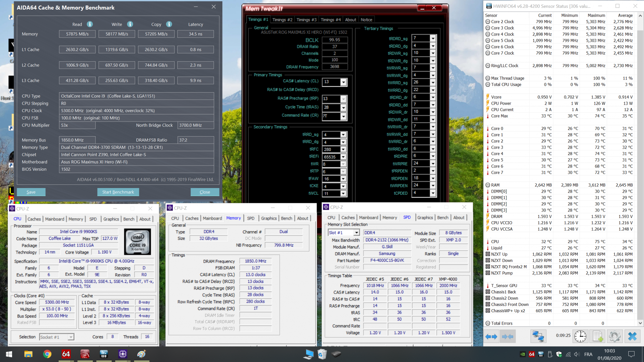Open network Wi-Fi tray icon

click(568, 354)
